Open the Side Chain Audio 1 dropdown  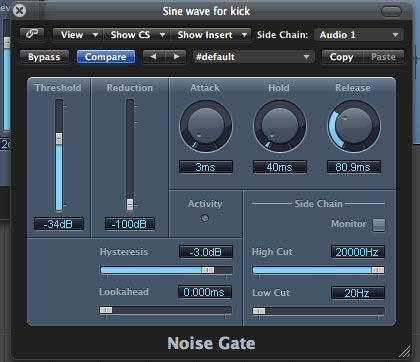click(x=359, y=35)
